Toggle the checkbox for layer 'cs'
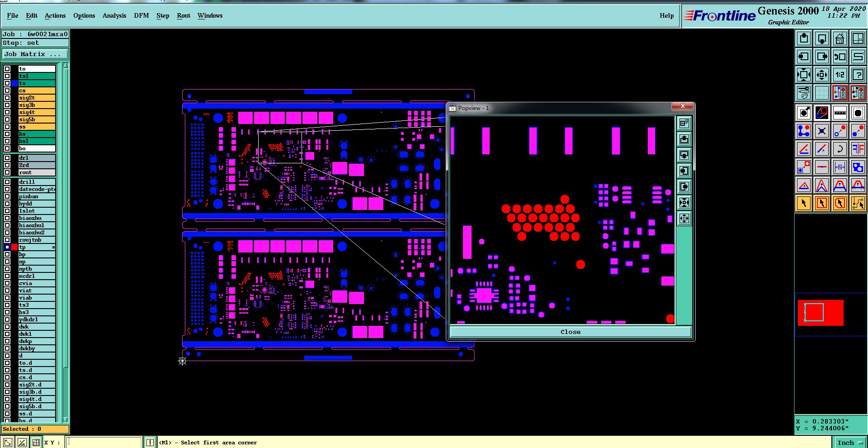 point(7,91)
